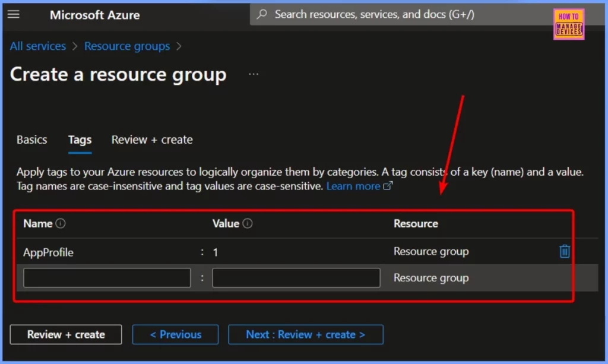Open the Learn more link
Screen dimensions: 608x364
353,186
